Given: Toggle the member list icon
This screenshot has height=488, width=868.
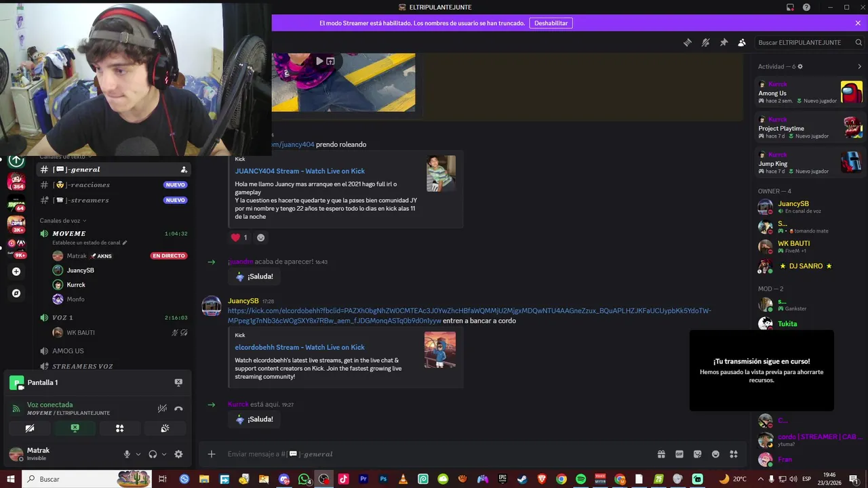Looking at the screenshot, I should [742, 42].
